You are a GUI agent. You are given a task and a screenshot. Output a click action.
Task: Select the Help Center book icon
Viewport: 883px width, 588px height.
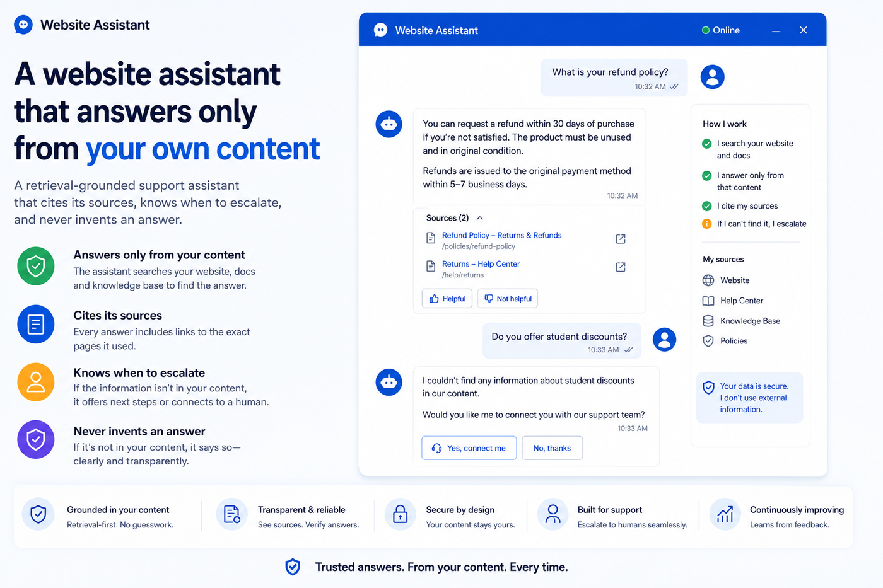(708, 301)
